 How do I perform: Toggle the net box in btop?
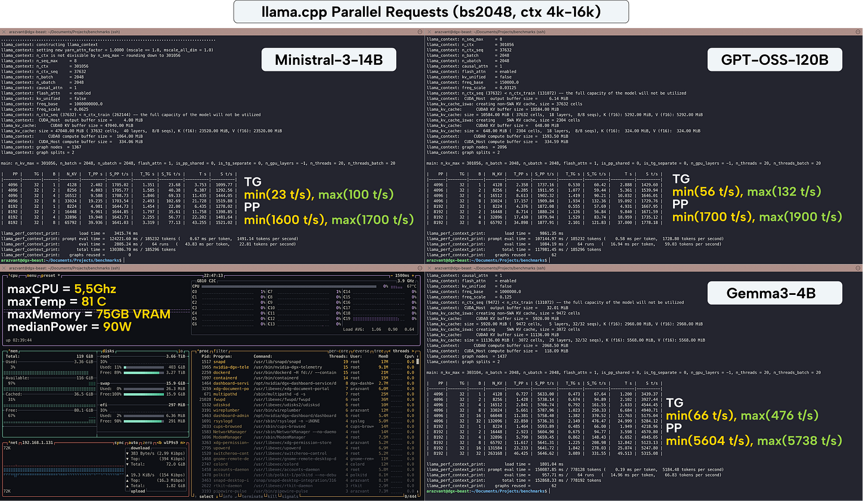pos(13,443)
